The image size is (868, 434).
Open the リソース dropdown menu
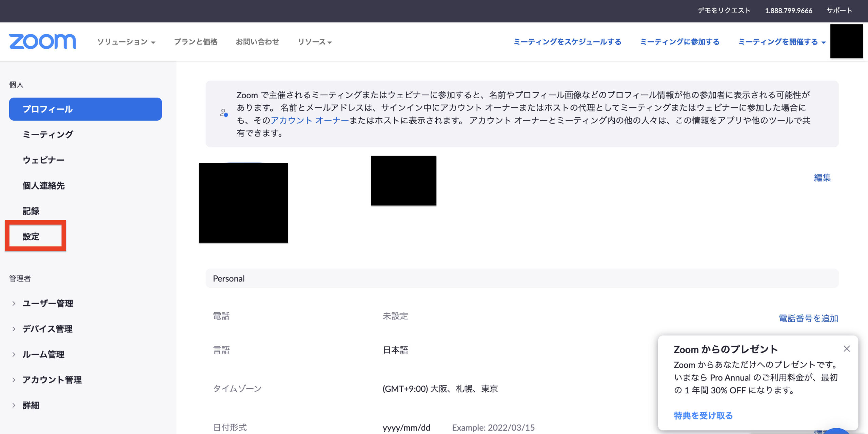click(x=315, y=42)
